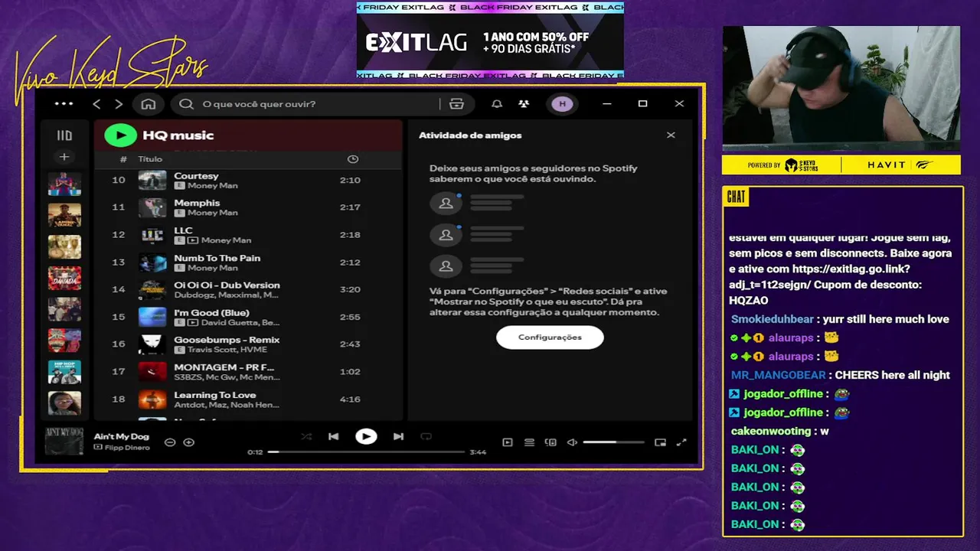Image resolution: width=980 pixels, height=551 pixels.
Task: Add 'Ain't My Dog' with the plus-circle icon
Action: click(x=189, y=442)
